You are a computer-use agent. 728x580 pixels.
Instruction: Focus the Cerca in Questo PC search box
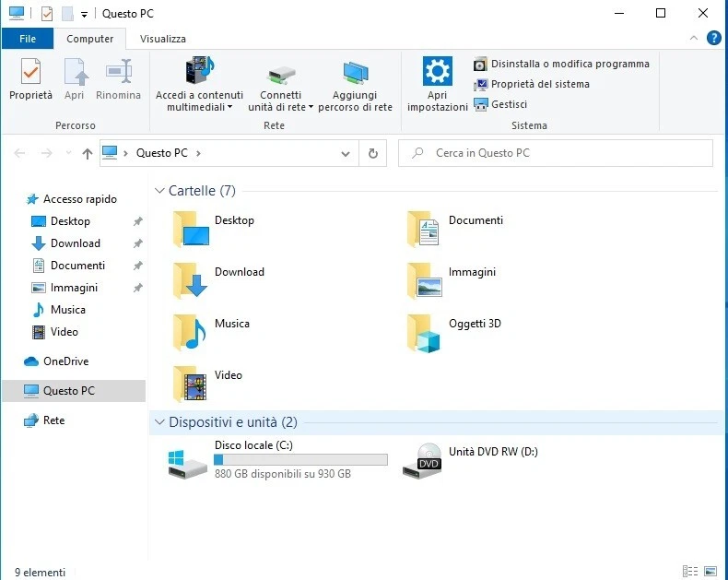click(556, 153)
